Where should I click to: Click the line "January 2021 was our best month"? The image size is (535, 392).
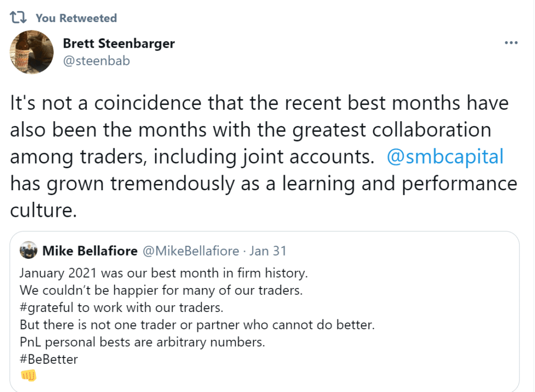164,273
